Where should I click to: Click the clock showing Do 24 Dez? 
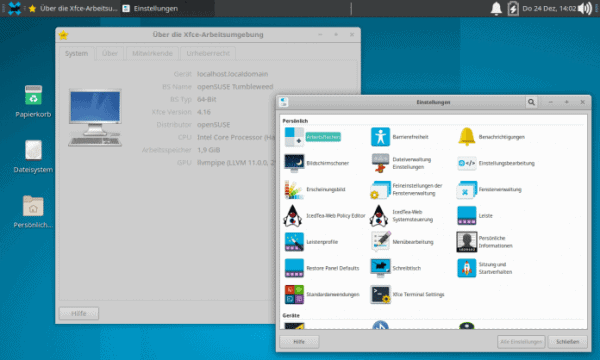pyautogui.click(x=549, y=8)
